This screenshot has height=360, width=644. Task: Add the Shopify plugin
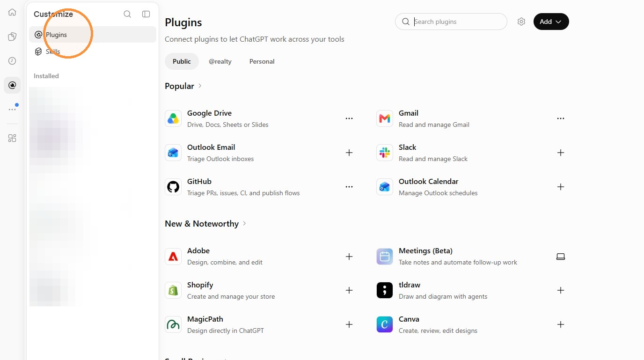pos(349,290)
